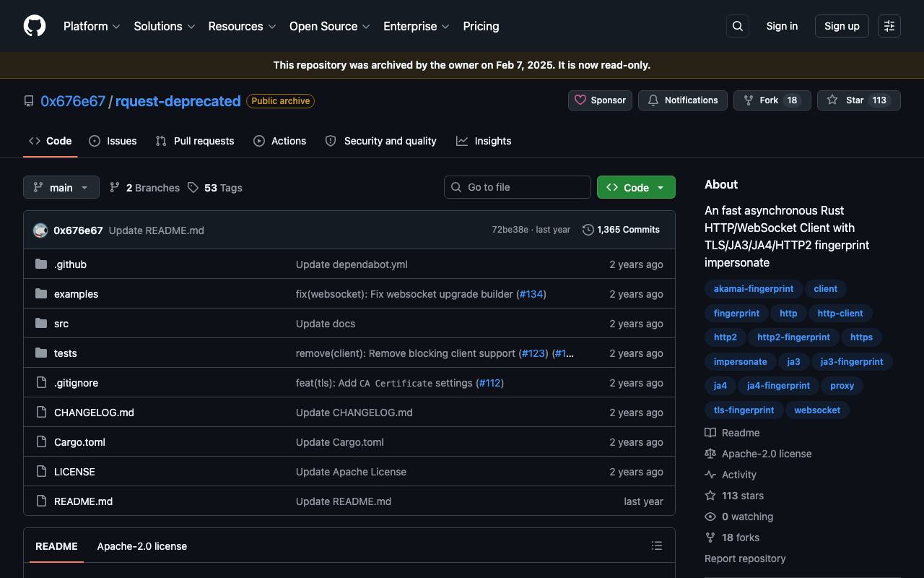Click the Sign up button
The image size is (924, 578).
[x=842, y=26]
